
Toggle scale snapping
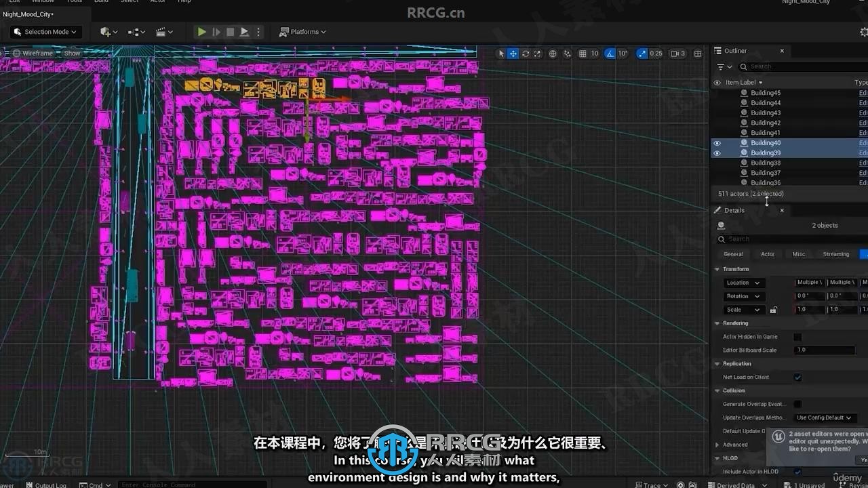[x=642, y=54]
